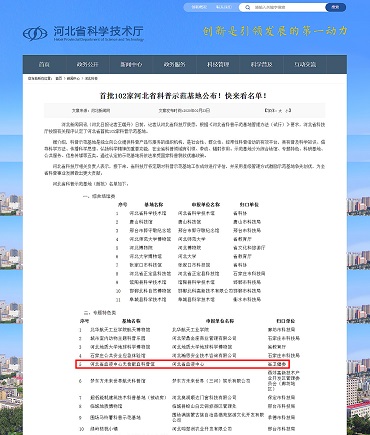Open the 科学普及 navigation tab
Image resolution: width=370 pixels, height=435 pixels.
point(261,64)
